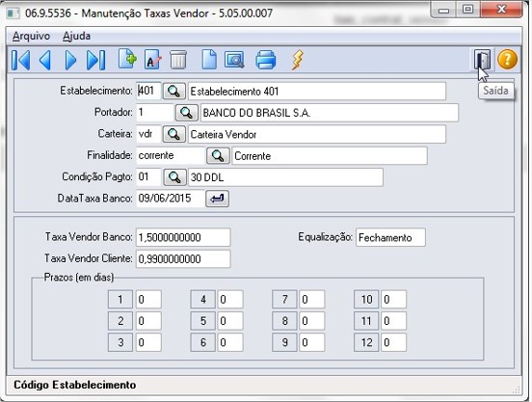Click Prazos button number 4
532x402 pixels.
(x=202, y=299)
